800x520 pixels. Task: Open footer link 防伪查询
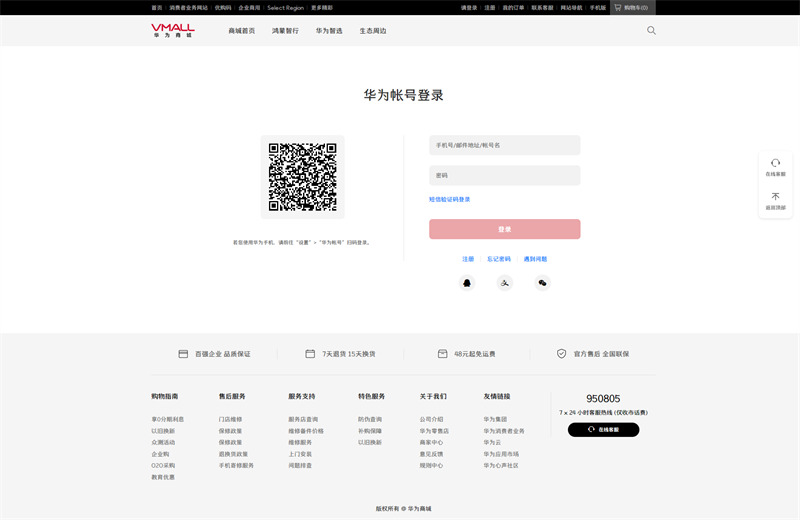click(x=370, y=419)
